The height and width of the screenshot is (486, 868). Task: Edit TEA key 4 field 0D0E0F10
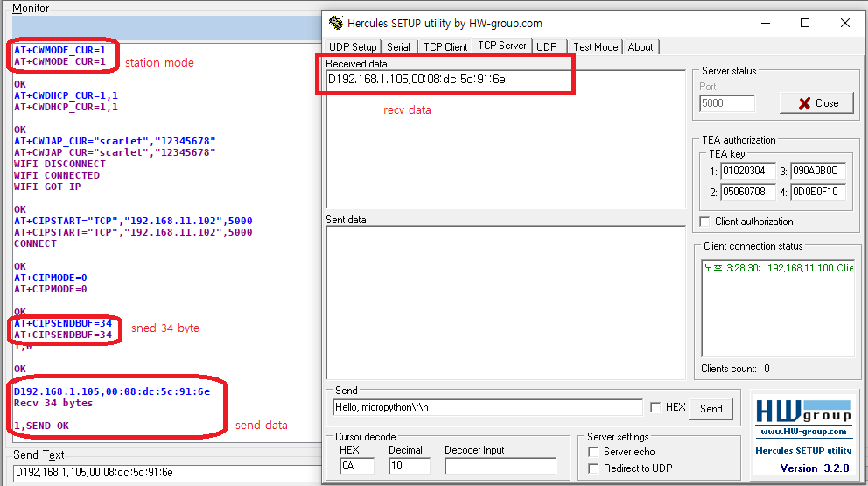(817, 192)
